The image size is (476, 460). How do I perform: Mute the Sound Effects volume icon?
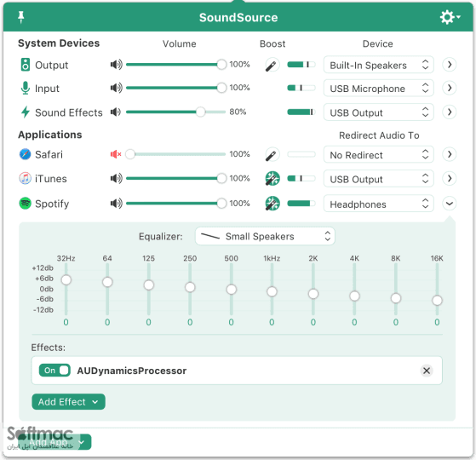click(116, 112)
